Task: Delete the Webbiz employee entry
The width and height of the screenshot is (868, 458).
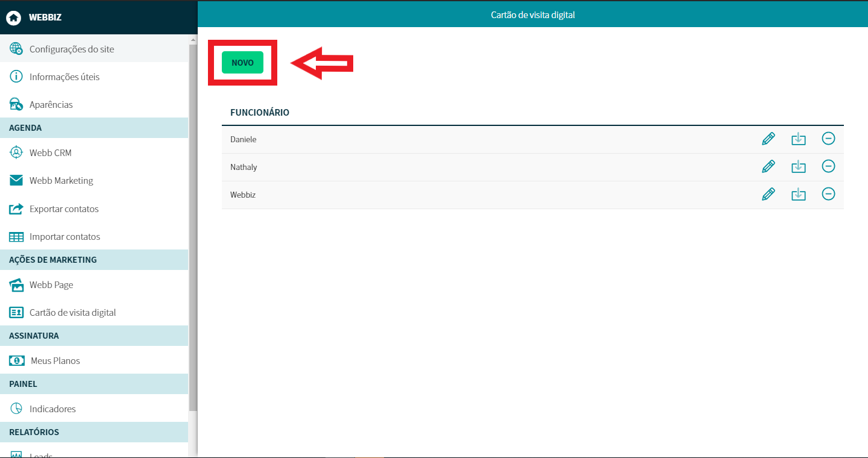Action: click(x=828, y=194)
